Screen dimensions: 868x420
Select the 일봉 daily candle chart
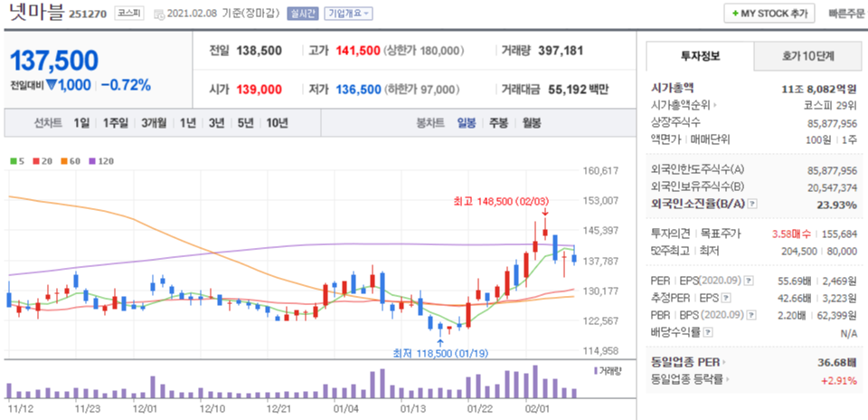[467, 123]
